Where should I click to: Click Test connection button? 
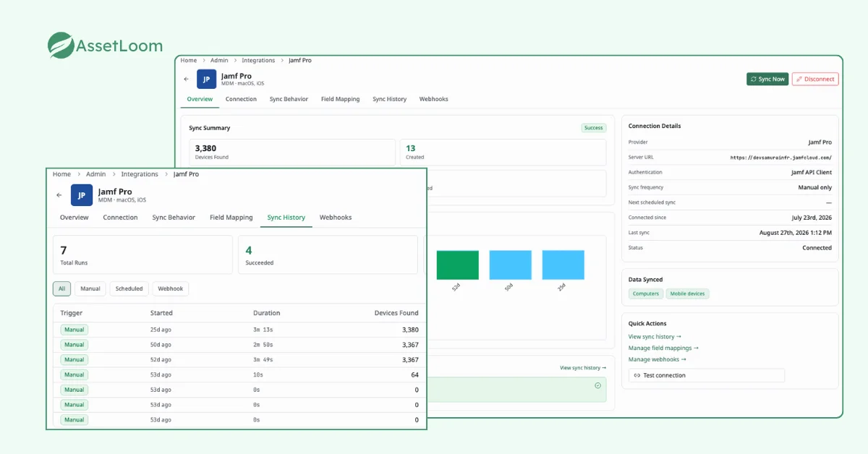(x=707, y=375)
